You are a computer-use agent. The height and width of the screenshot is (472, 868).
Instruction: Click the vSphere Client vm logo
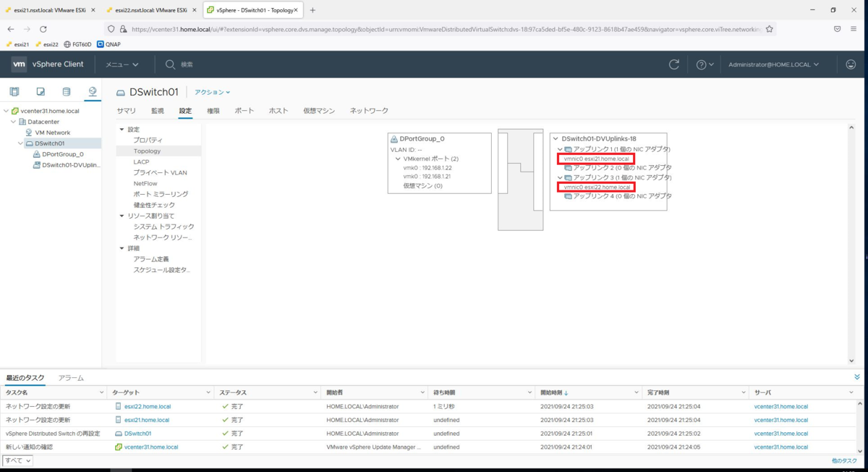[20, 64]
